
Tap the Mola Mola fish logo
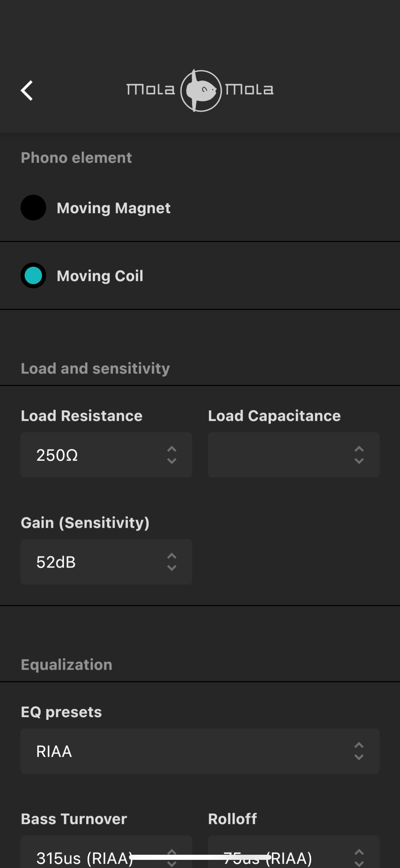pos(201,90)
